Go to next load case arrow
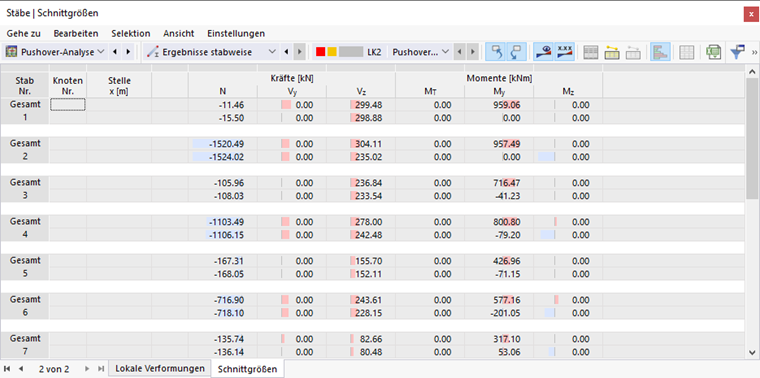The image size is (760, 378). pos(473,52)
